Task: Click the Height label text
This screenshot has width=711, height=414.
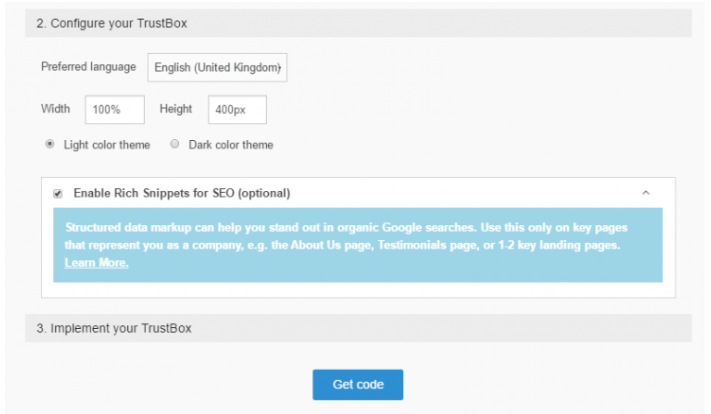Action: 176,109
